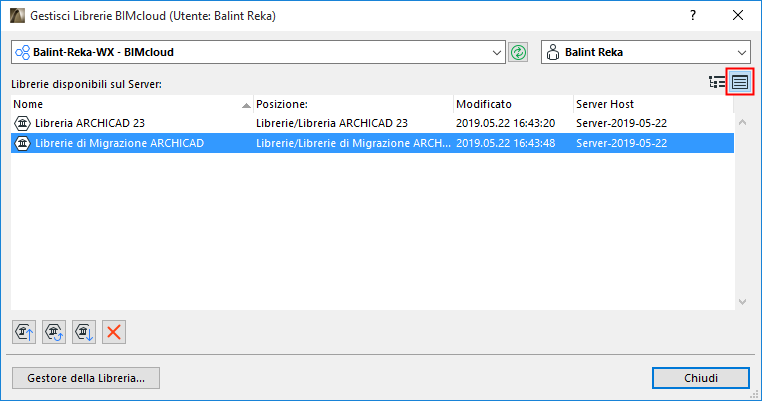The width and height of the screenshot is (762, 401).
Task: Click the green refresh server icon
Action: [x=518, y=52]
